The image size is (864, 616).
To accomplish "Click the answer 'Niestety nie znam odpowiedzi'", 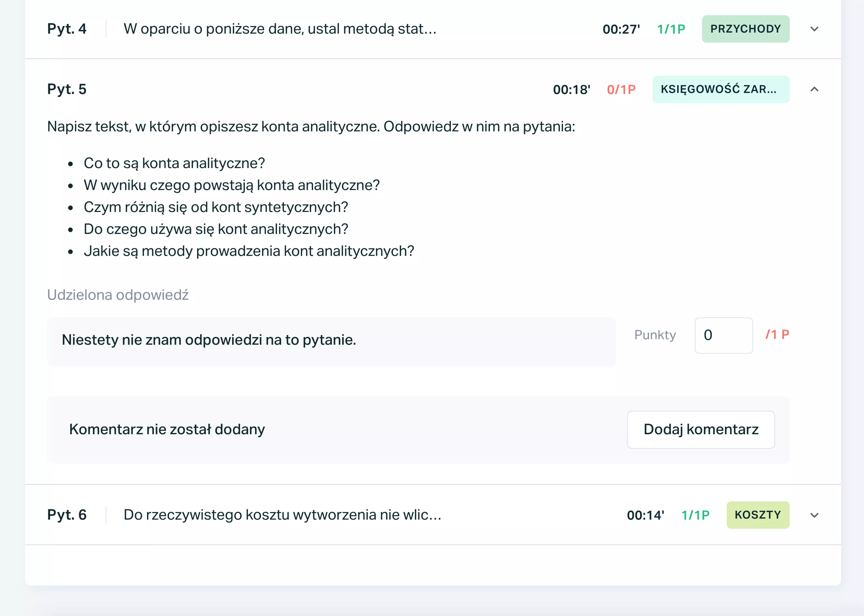I will coord(209,340).
